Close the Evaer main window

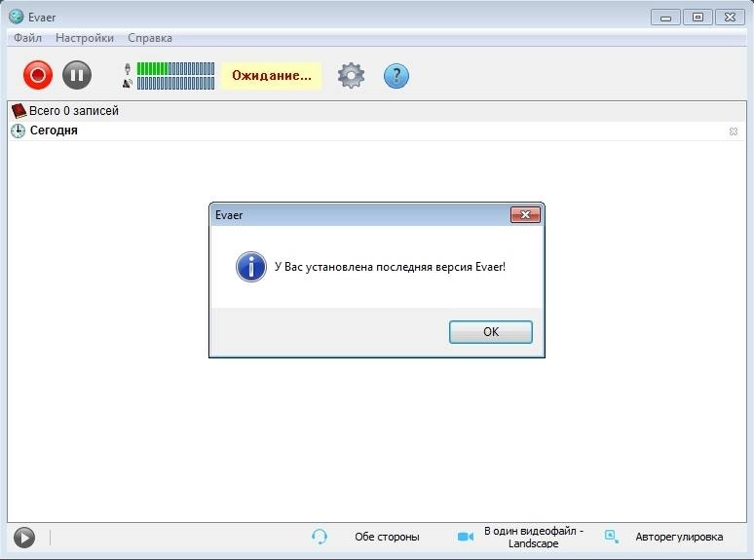[x=730, y=18]
